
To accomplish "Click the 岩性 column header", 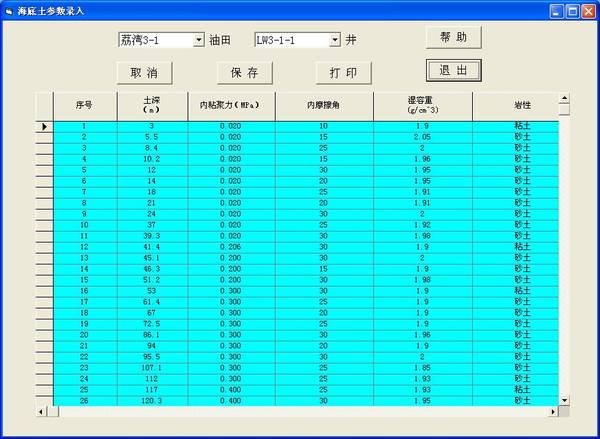I will click(521, 106).
